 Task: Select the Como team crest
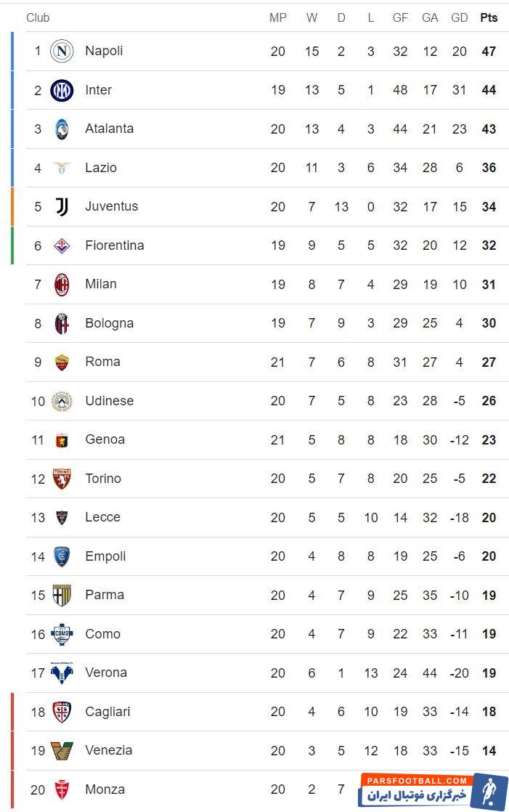[62, 634]
